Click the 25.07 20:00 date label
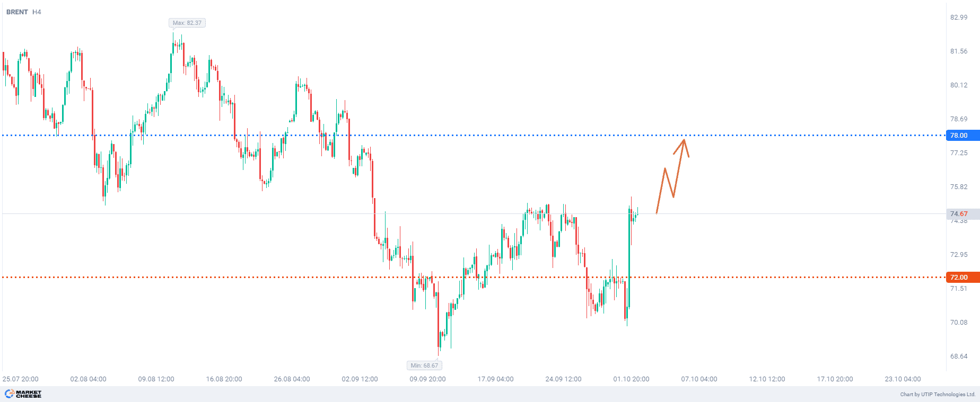This screenshot has width=980, height=402. coord(21,379)
